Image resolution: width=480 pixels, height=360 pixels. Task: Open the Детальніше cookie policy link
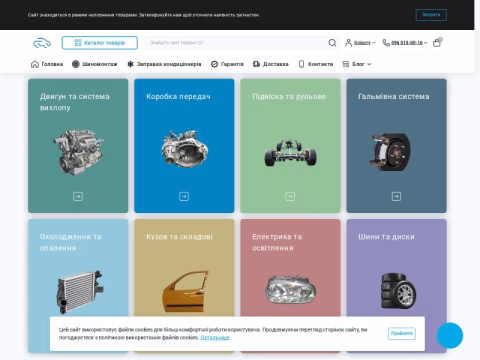215,338
